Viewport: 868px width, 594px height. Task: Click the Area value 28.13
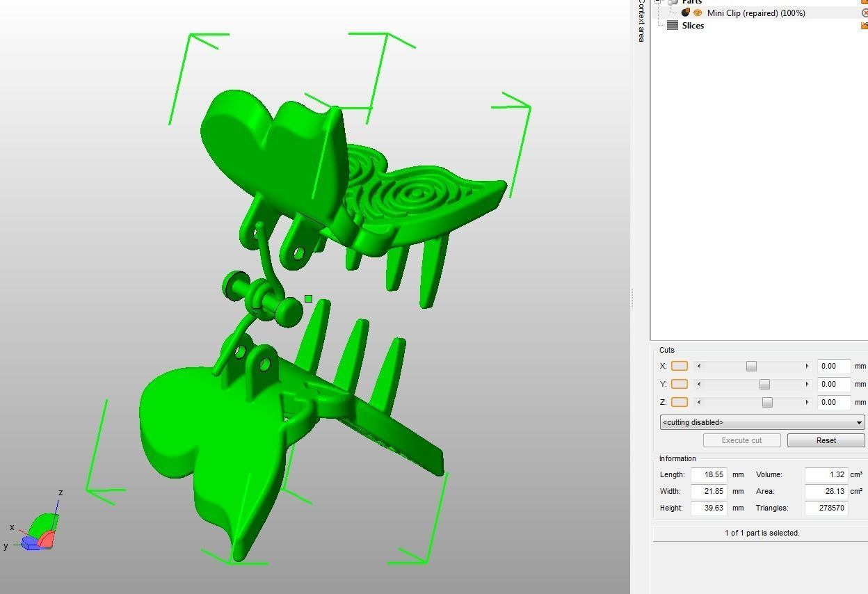[826, 491]
